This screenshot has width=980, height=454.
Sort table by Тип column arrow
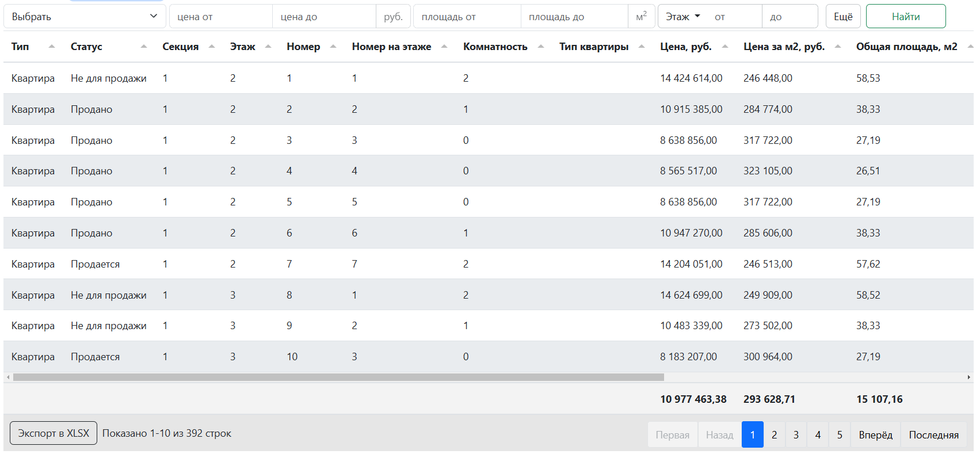point(52,47)
